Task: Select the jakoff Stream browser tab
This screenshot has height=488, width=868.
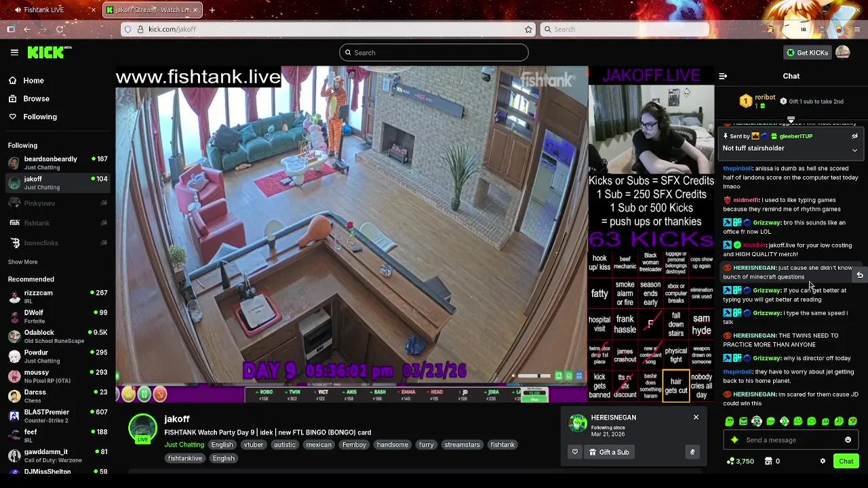Action: (152, 10)
